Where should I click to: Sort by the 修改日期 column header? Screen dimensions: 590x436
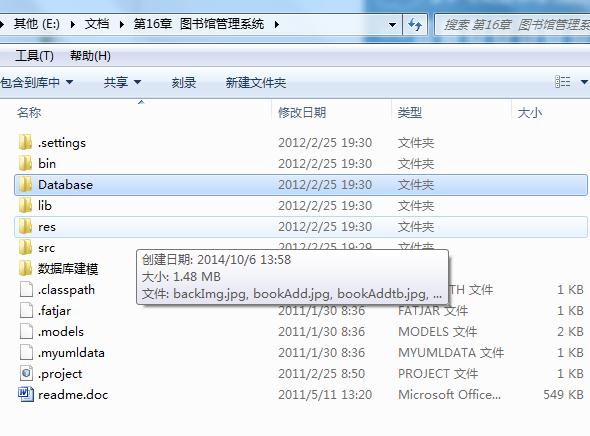[x=302, y=112]
